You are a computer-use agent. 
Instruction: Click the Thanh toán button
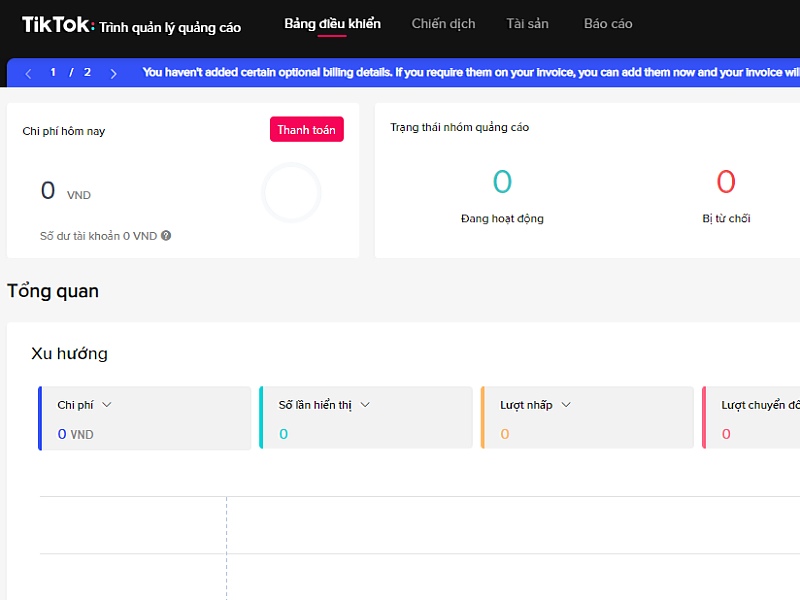coord(307,130)
